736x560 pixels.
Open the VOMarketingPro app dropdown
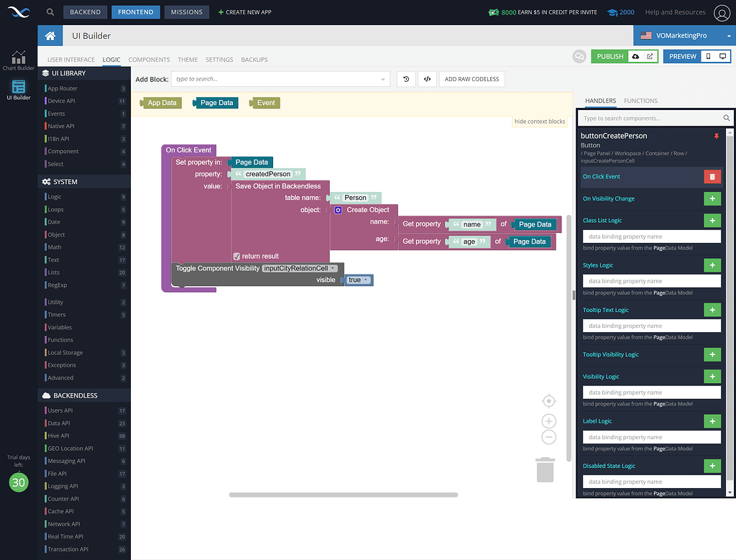click(729, 35)
